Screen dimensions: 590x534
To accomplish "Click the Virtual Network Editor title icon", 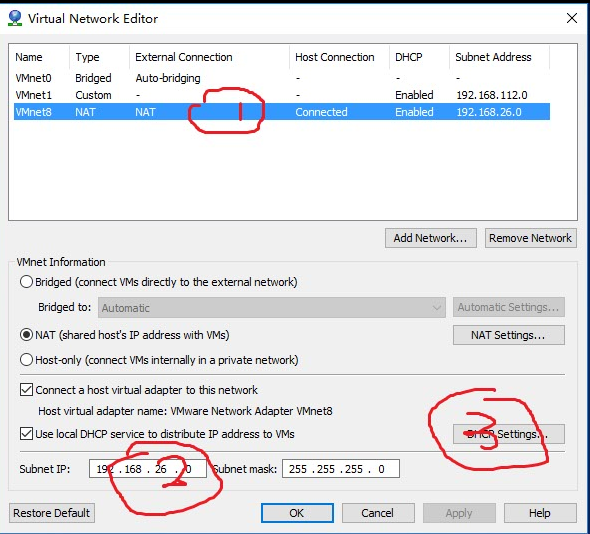I will click(x=15, y=18).
